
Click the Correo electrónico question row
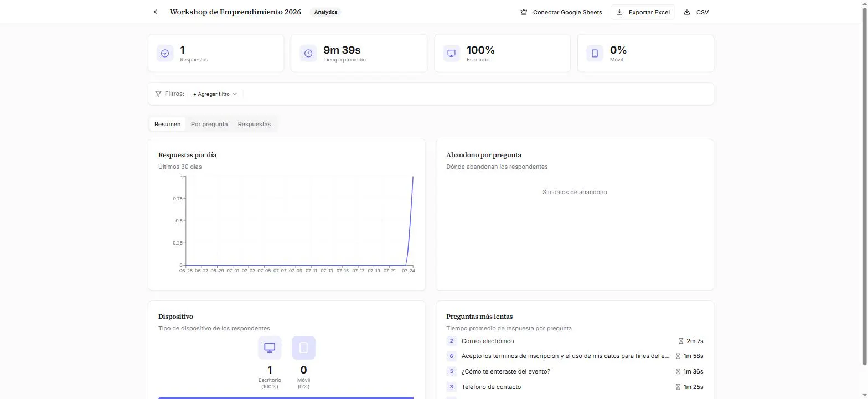click(575, 341)
